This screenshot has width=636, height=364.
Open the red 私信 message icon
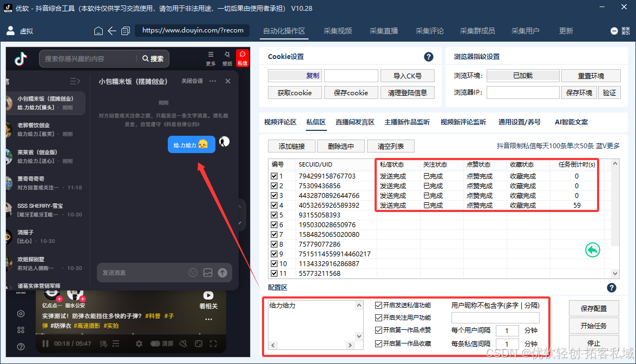pos(242,58)
